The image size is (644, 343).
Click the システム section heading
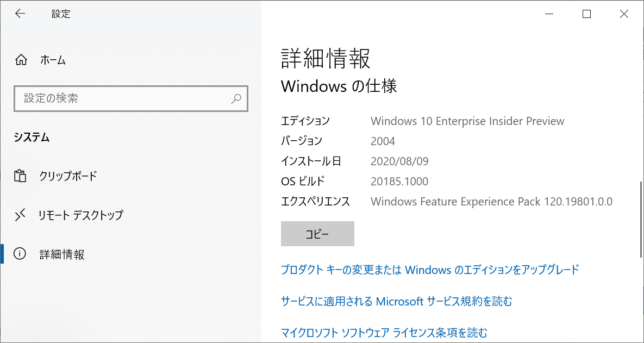[x=32, y=137]
